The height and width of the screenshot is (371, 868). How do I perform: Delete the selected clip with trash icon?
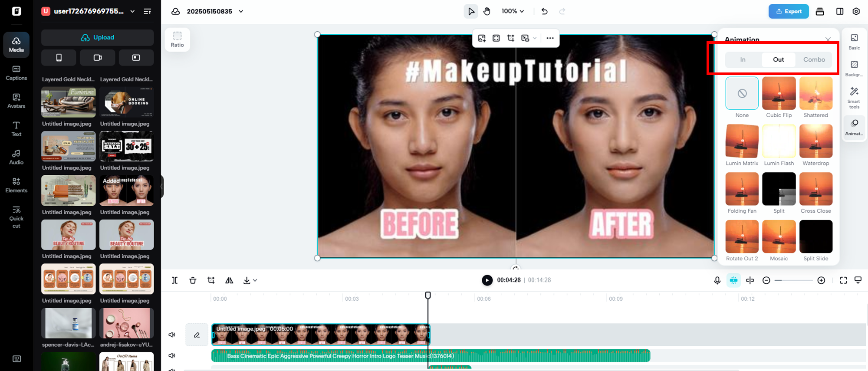(193, 280)
